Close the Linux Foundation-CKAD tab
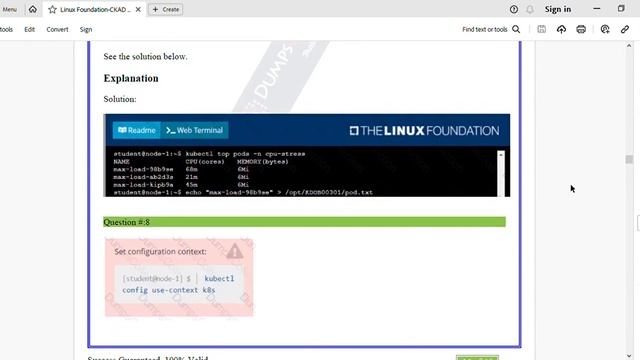This screenshot has height=360, width=640. pos(138,9)
